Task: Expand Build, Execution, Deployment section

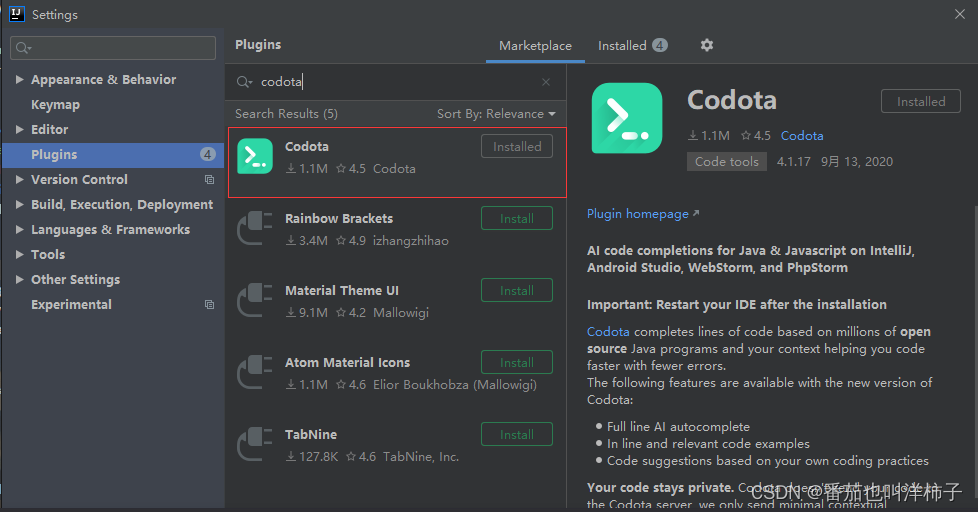Action: click(19, 204)
